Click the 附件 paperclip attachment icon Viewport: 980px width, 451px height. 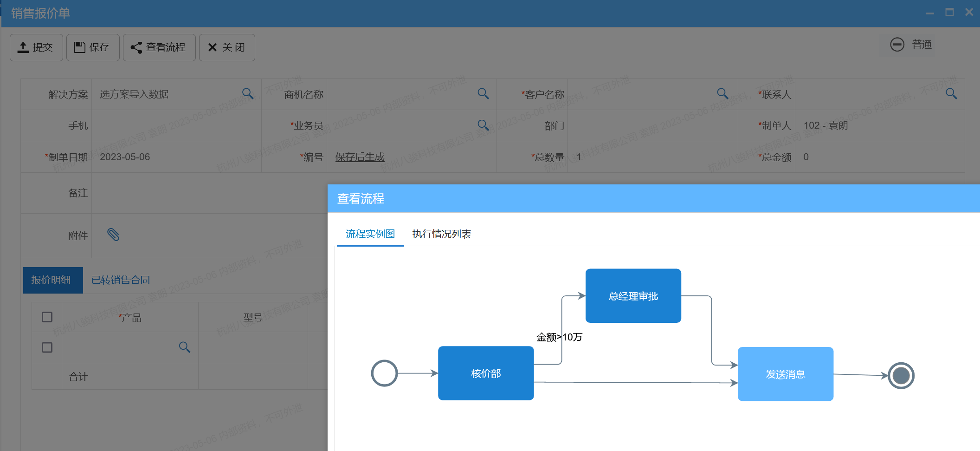(114, 235)
